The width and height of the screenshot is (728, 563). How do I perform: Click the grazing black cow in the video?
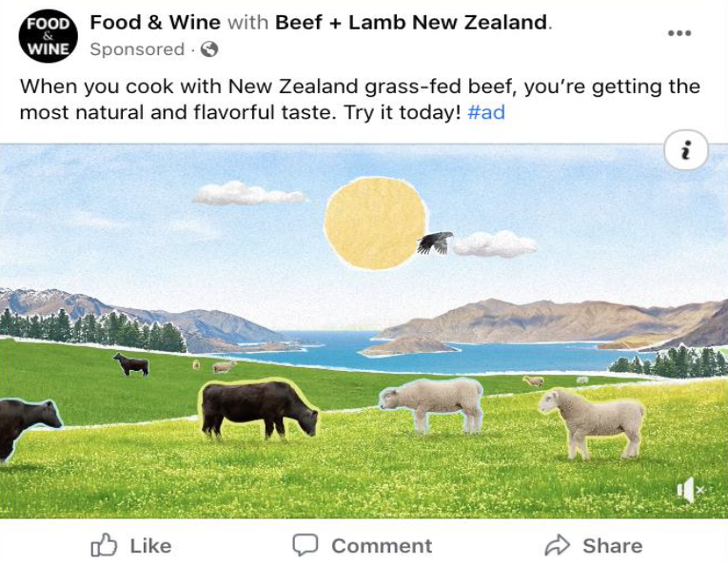(x=260, y=410)
